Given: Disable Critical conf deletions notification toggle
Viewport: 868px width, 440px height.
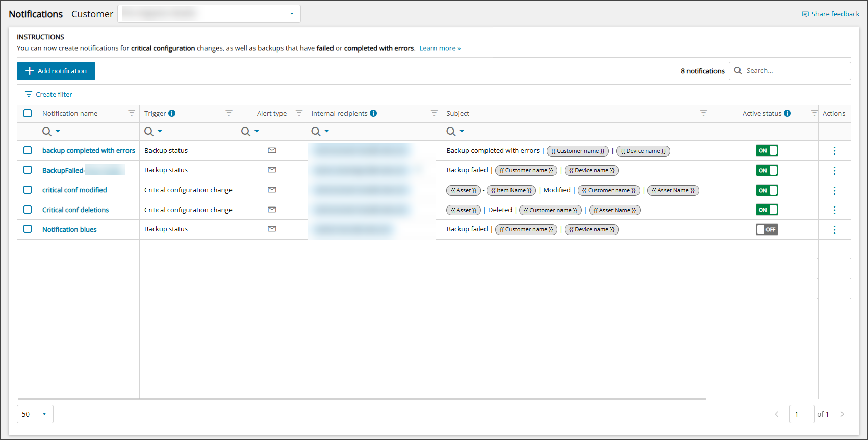Looking at the screenshot, I should pyautogui.click(x=767, y=210).
